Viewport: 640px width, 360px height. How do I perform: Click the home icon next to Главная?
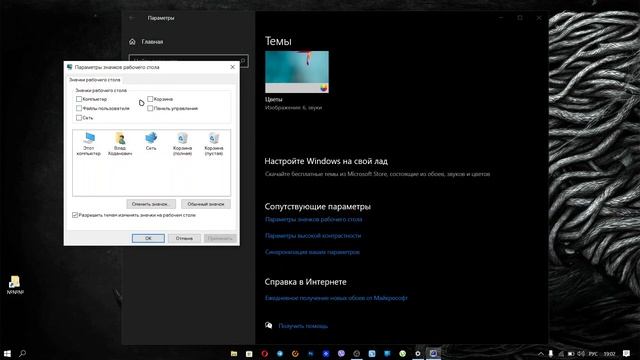(132, 42)
